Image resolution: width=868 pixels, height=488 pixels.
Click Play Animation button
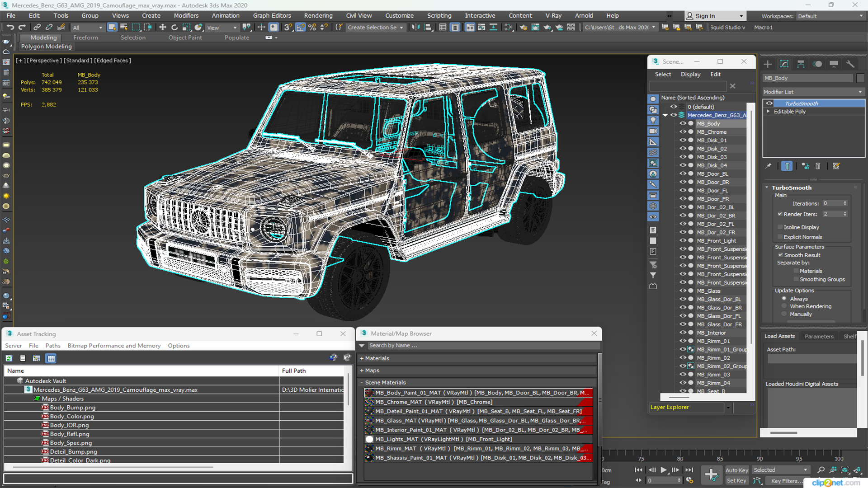pyautogui.click(x=663, y=470)
